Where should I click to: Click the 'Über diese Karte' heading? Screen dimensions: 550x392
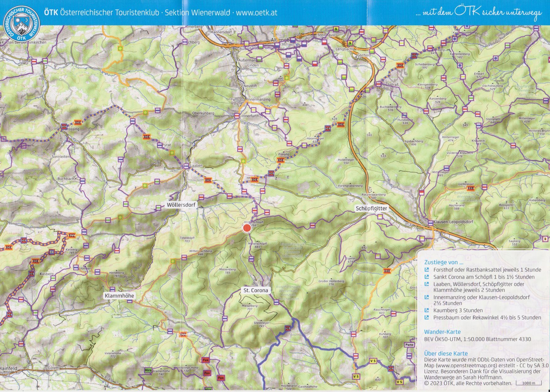(446, 353)
